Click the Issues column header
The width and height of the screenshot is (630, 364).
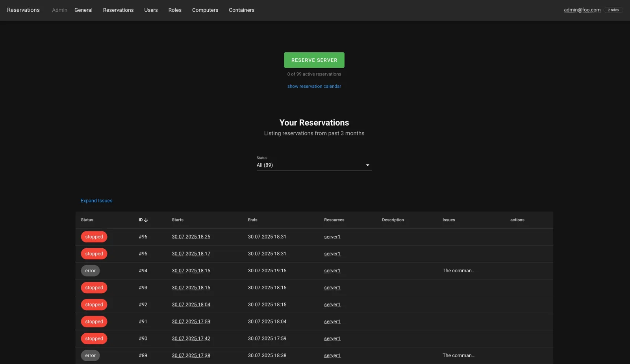coord(448,220)
